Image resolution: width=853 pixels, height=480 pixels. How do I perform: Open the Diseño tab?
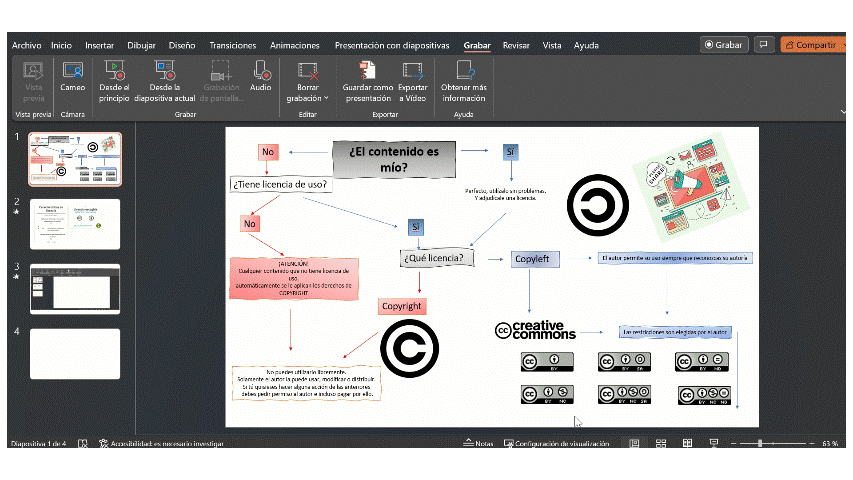tap(182, 46)
